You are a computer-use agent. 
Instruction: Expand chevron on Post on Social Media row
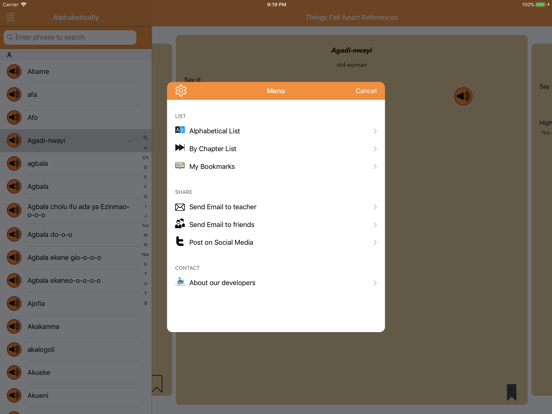click(x=375, y=243)
